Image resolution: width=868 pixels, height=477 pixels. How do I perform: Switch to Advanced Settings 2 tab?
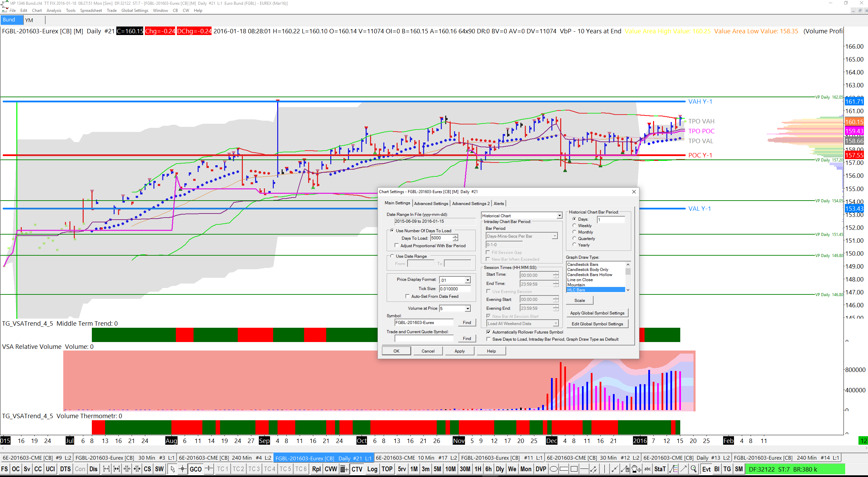click(471, 203)
